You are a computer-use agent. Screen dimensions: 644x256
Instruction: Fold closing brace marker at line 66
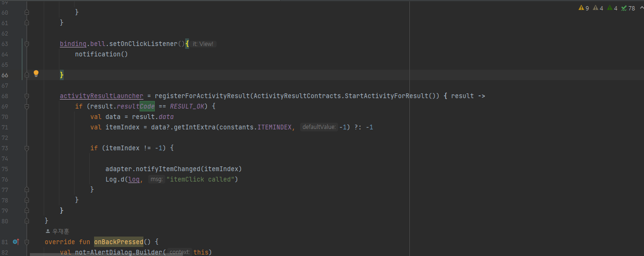[x=27, y=75]
